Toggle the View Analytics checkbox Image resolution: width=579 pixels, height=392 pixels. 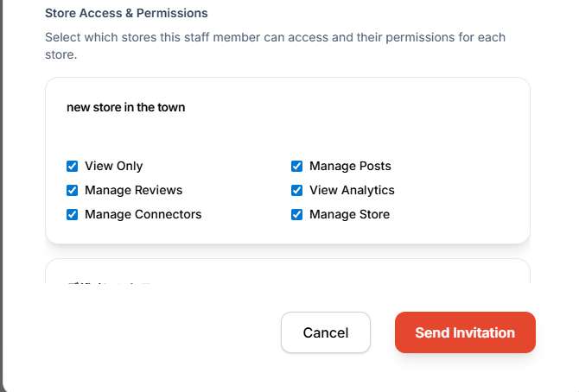297,190
